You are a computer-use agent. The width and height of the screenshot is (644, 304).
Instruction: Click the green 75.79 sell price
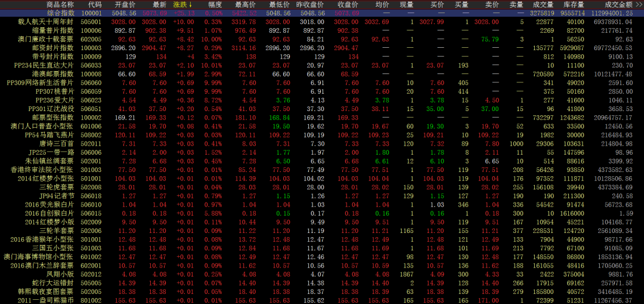click(490, 39)
